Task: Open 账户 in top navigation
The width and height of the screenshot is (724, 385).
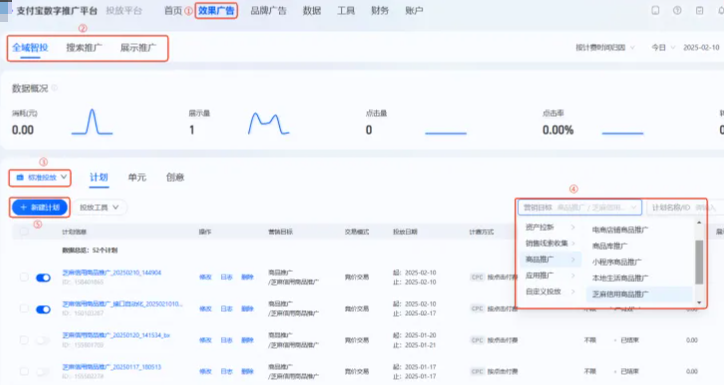Action: [414, 11]
